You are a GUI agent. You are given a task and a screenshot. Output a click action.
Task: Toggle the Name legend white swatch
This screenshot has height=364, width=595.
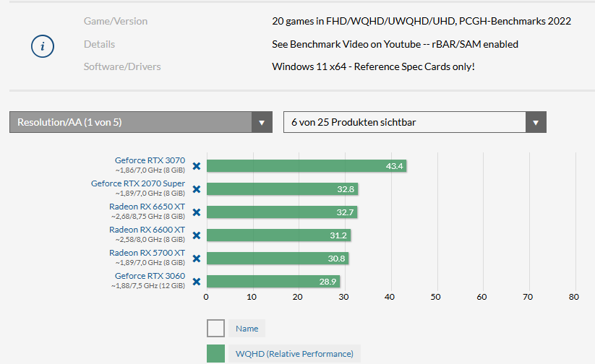pos(215,329)
